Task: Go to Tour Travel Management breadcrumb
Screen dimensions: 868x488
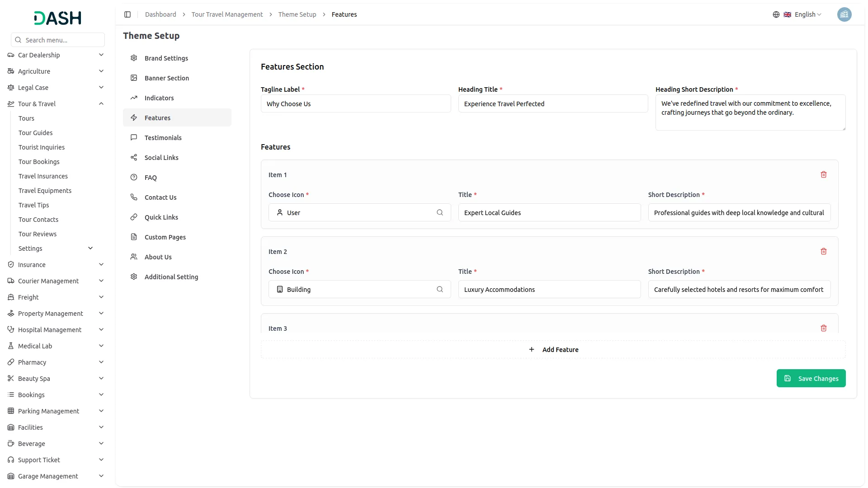Action: point(227,14)
